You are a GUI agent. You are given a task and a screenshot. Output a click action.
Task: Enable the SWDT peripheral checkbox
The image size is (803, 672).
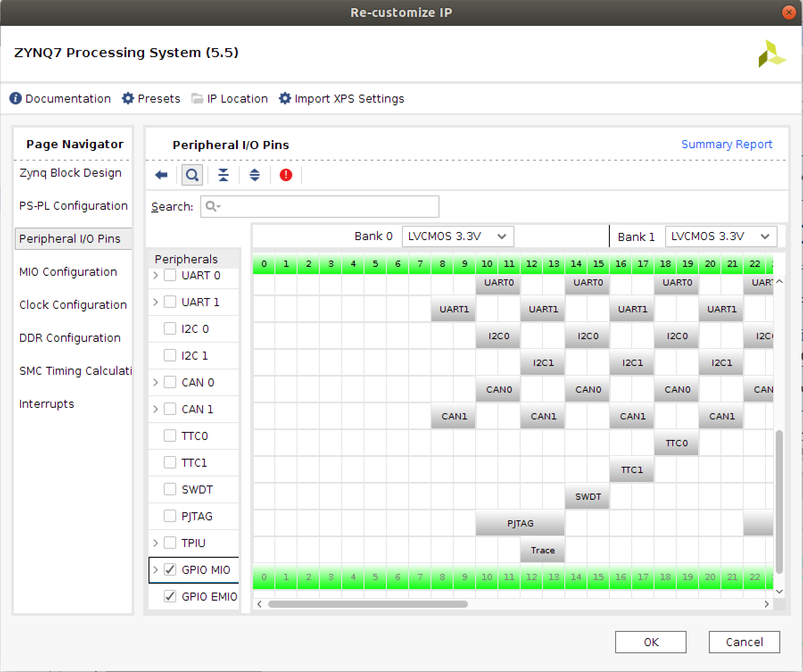click(170, 489)
